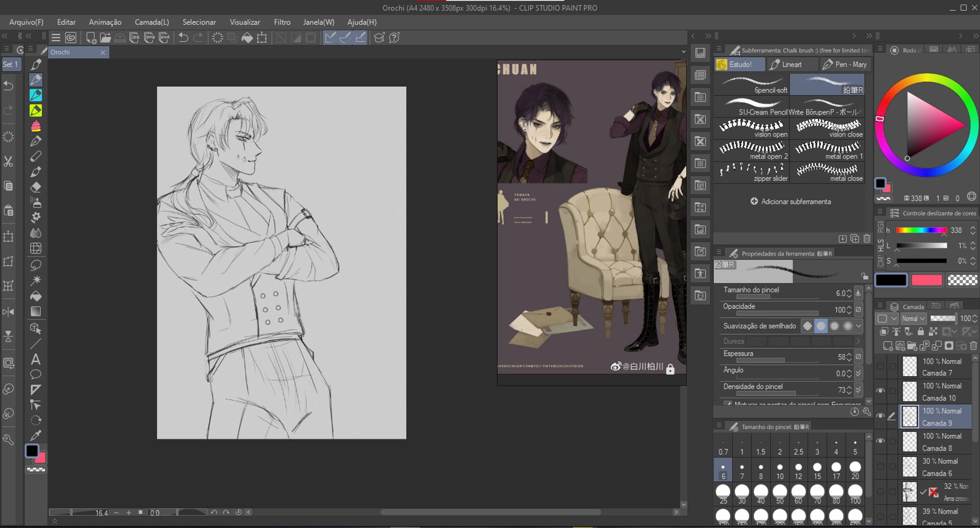The width and height of the screenshot is (980, 528).
Task: Delete layer with trash icon in Camada panel
Action: 973,346
